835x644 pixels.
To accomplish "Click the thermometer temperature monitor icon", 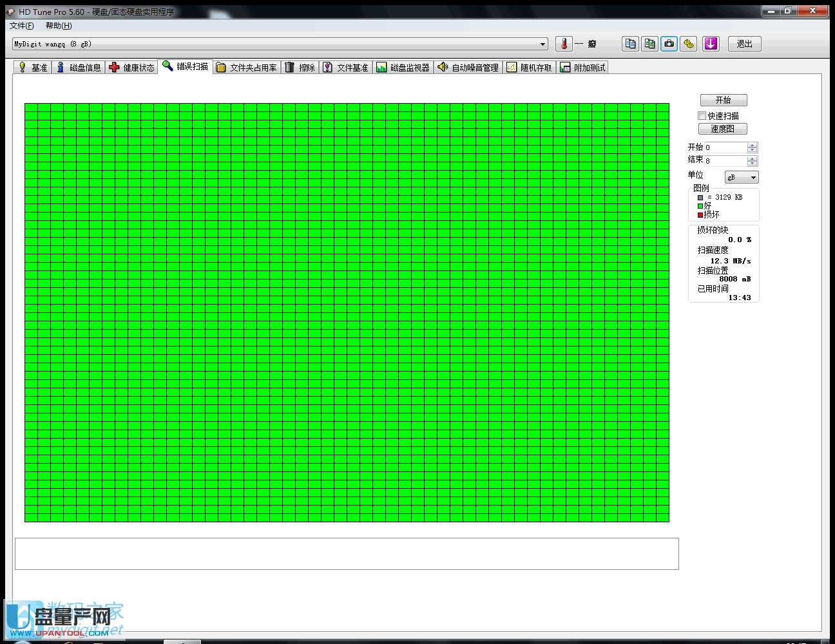I will 563,43.
